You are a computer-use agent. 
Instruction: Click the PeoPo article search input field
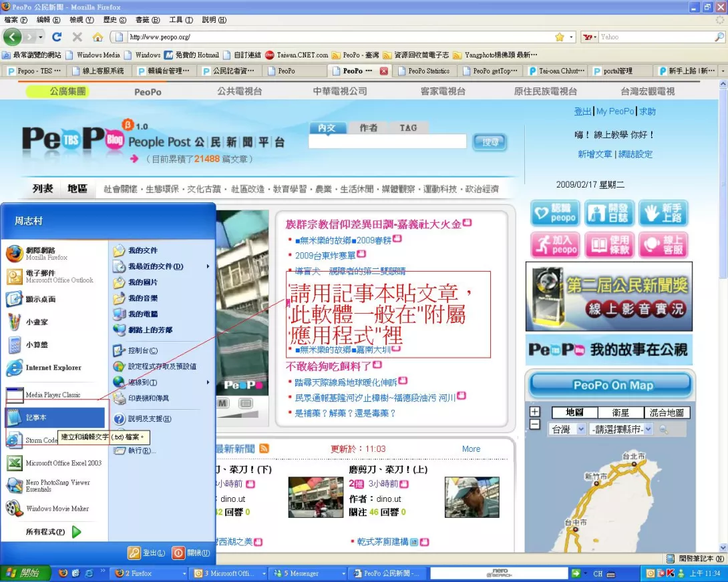pos(387,141)
